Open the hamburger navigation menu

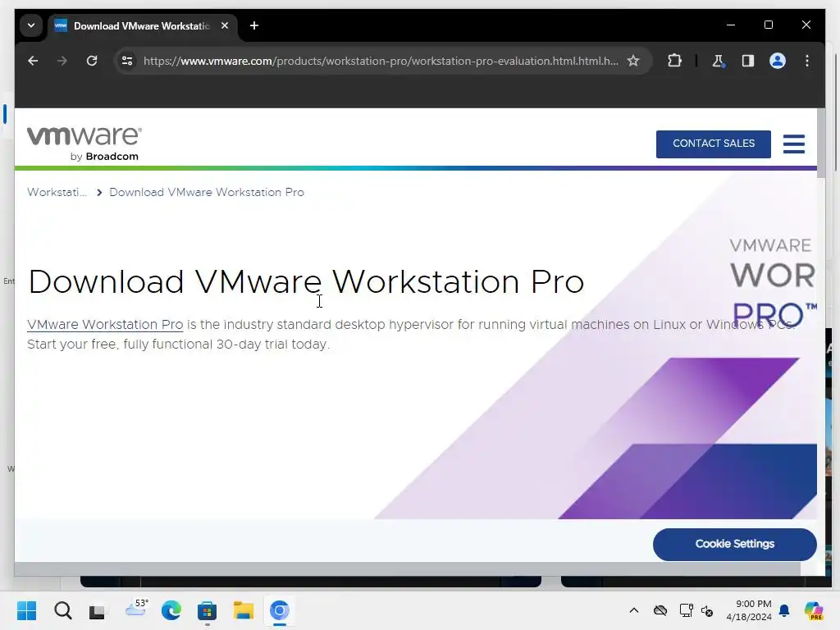pyautogui.click(x=793, y=144)
